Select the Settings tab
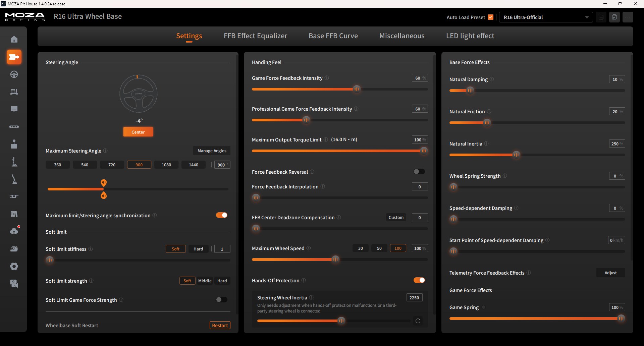This screenshot has height=346, width=644. pos(189,36)
